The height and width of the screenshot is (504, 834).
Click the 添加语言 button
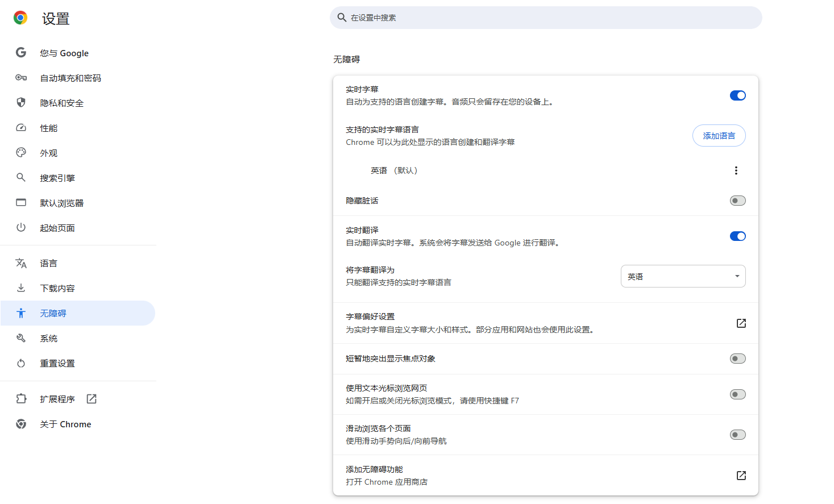tap(719, 136)
